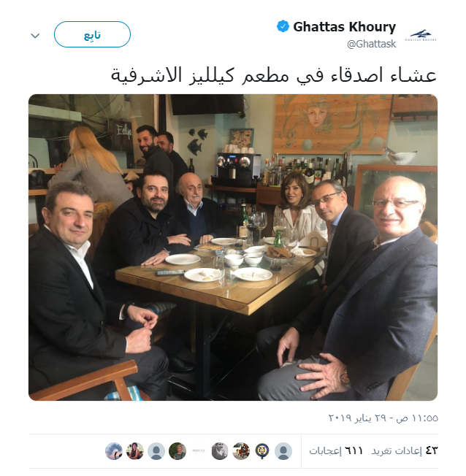The image size is (466, 476).
Task: Open the white PADDOCK logo avatar
Action: coord(199,450)
